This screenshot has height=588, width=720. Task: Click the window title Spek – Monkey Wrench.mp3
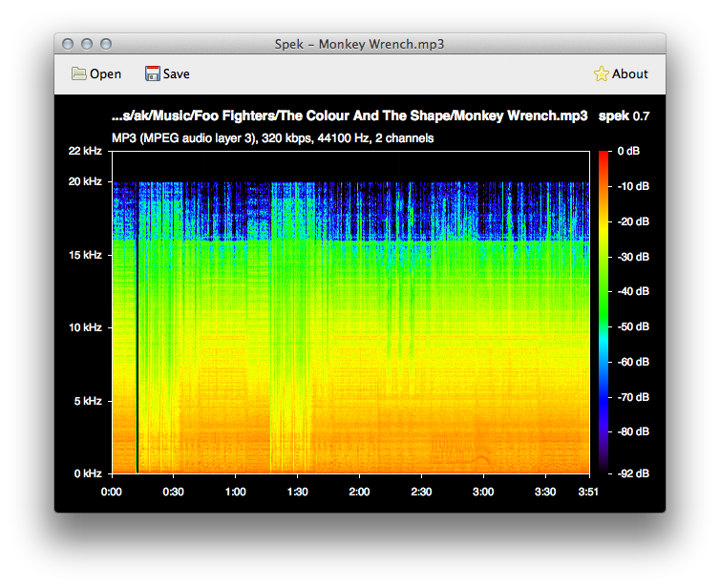pos(360,44)
